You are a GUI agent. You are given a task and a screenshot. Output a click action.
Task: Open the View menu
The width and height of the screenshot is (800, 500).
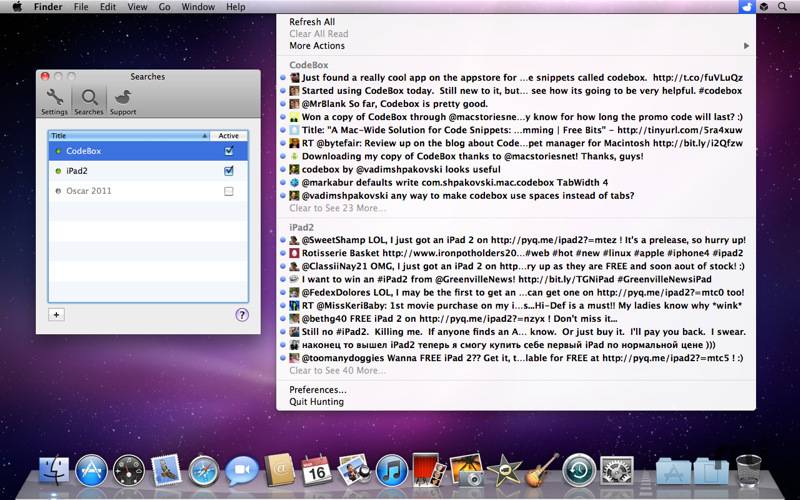coord(137,7)
